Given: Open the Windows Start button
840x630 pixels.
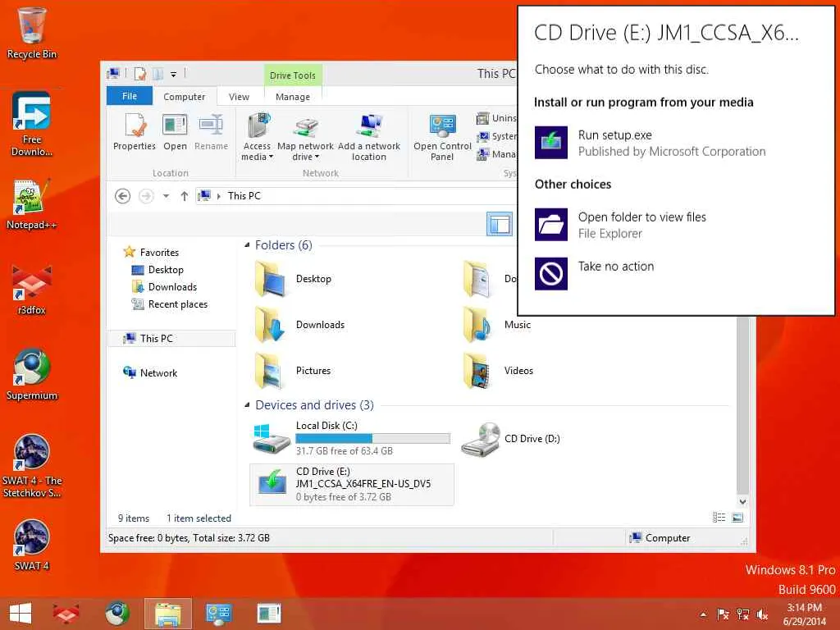Looking at the screenshot, I should [21, 614].
